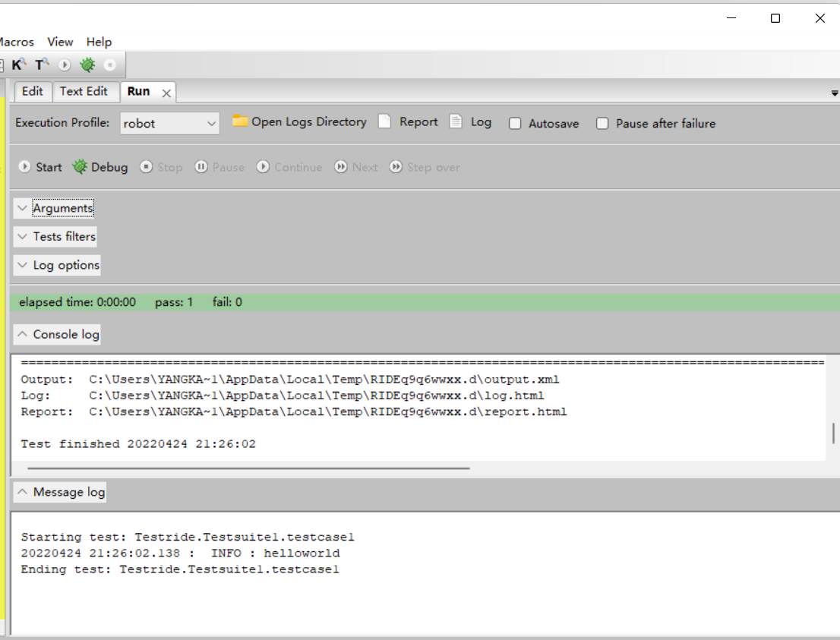Click the console log vertical scrollbar thumb
The height and width of the screenshot is (640, 840).
tap(833, 433)
